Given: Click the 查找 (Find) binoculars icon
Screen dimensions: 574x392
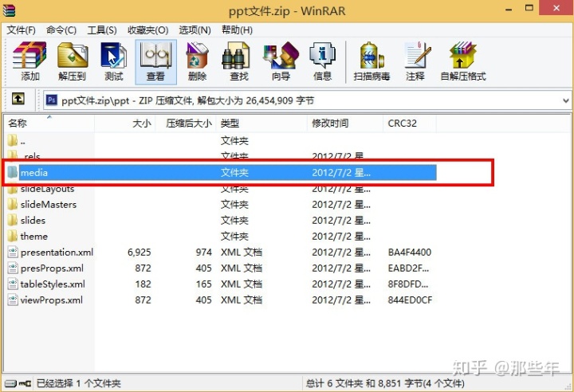Looking at the screenshot, I should pyautogui.click(x=237, y=55).
